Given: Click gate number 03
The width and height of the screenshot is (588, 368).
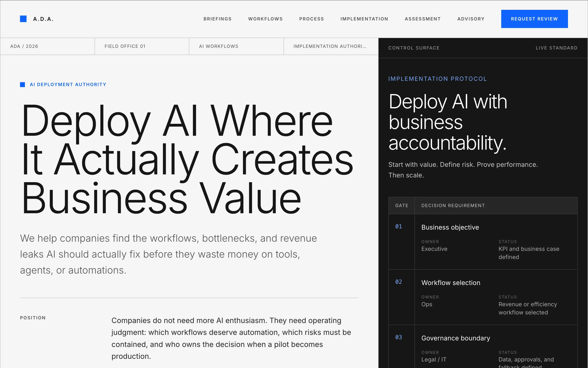Looking at the screenshot, I should (x=399, y=337).
